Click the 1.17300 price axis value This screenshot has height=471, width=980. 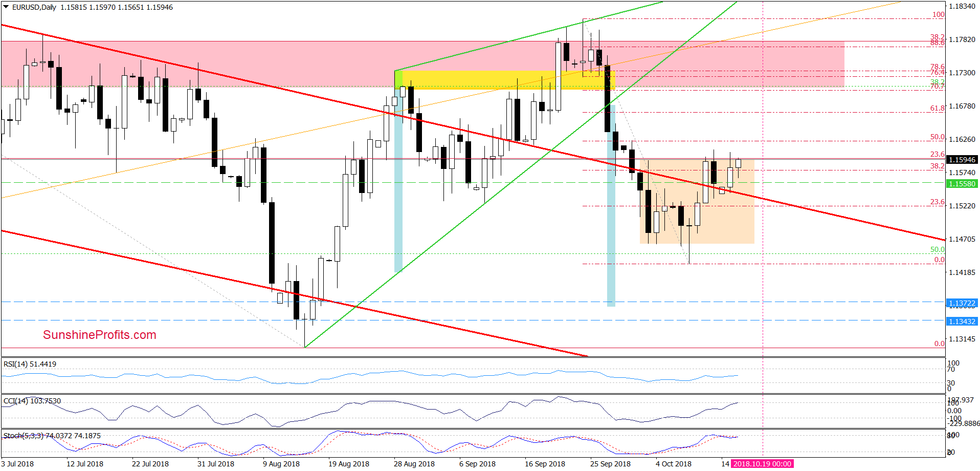(962, 73)
